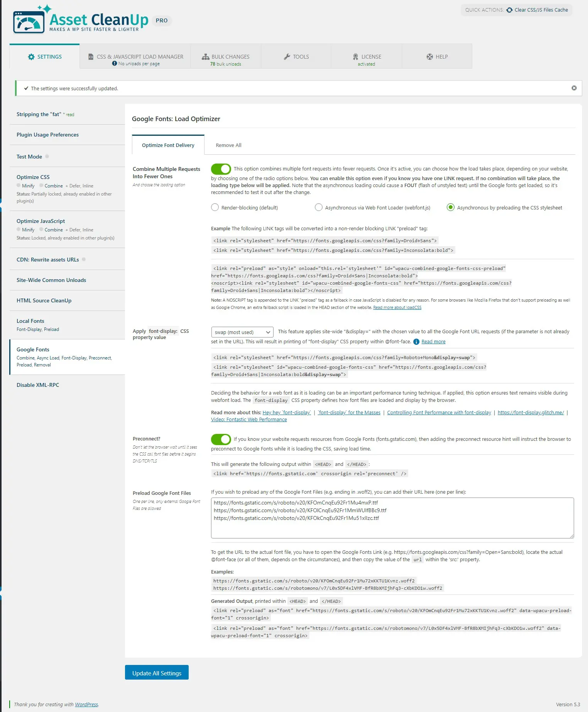Click the exclamation icon before No unloads
588x712 pixels.
click(x=115, y=63)
